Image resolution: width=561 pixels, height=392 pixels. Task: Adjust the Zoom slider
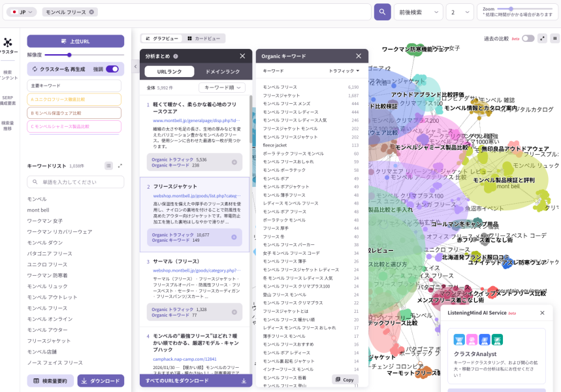511,8
